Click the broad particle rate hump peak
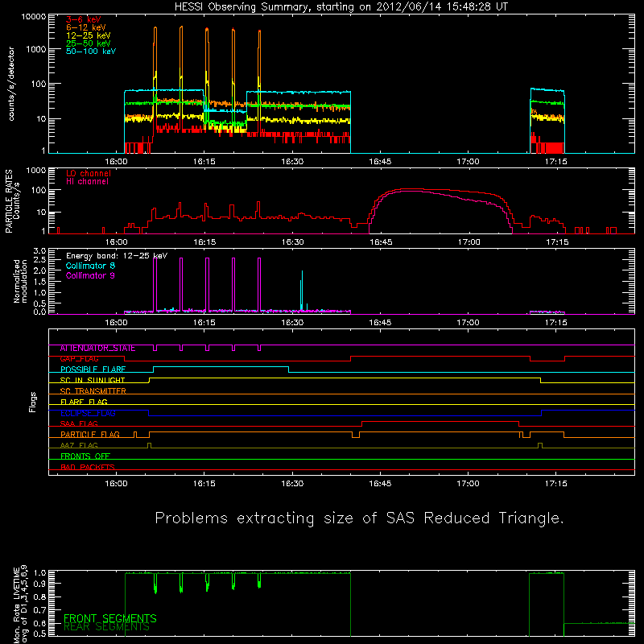Image resolution: width=644 pixels, height=644 pixels. [x=411, y=190]
